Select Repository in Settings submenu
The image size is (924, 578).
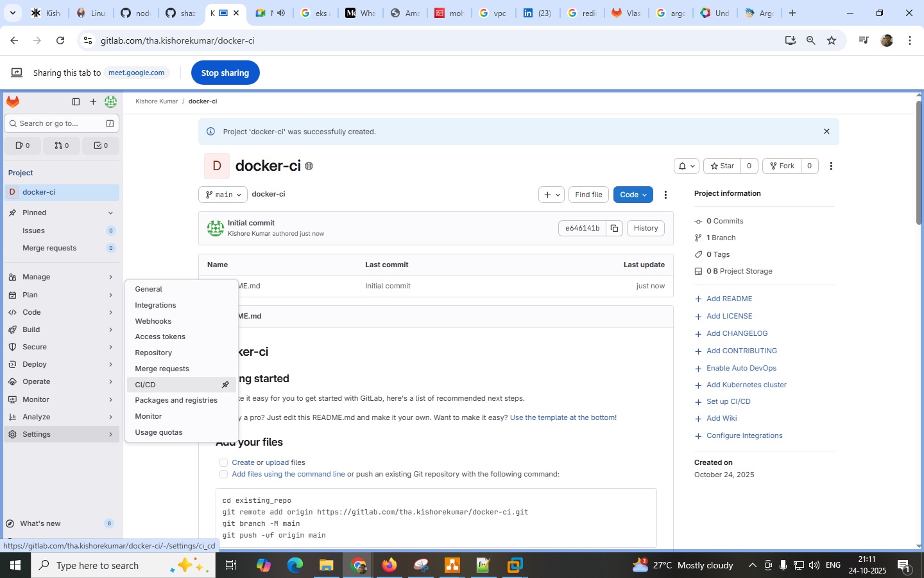click(x=153, y=353)
